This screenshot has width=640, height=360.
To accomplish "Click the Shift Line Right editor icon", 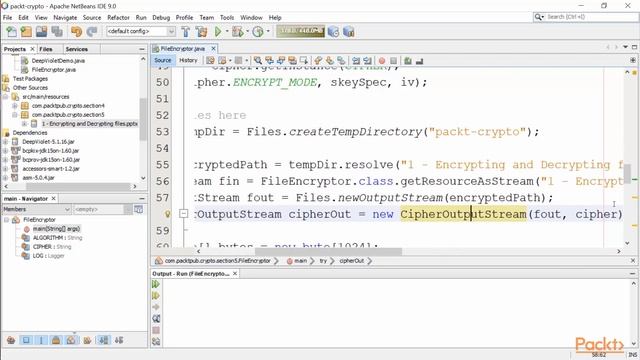I will [x=367, y=60].
